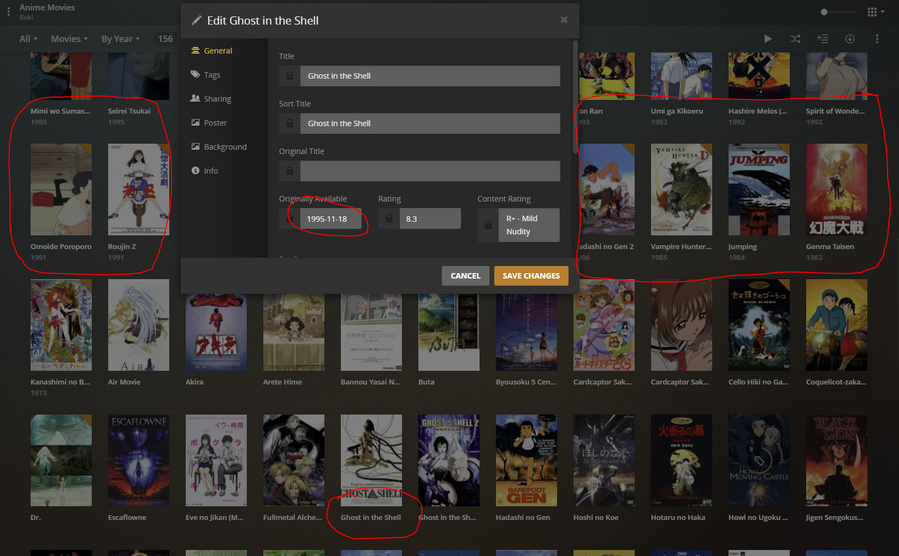The height and width of the screenshot is (556, 899).
Task: Click the Kanashimi no B... title text
Action: [x=60, y=382]
